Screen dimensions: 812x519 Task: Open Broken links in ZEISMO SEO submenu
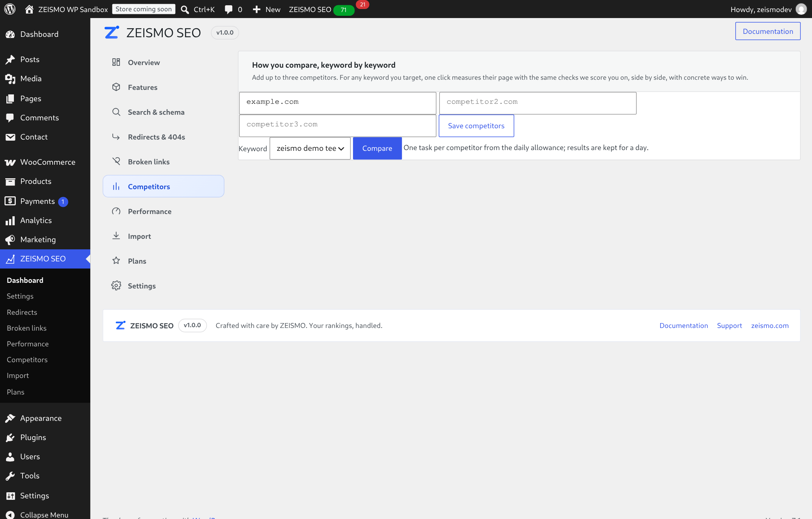27,328
